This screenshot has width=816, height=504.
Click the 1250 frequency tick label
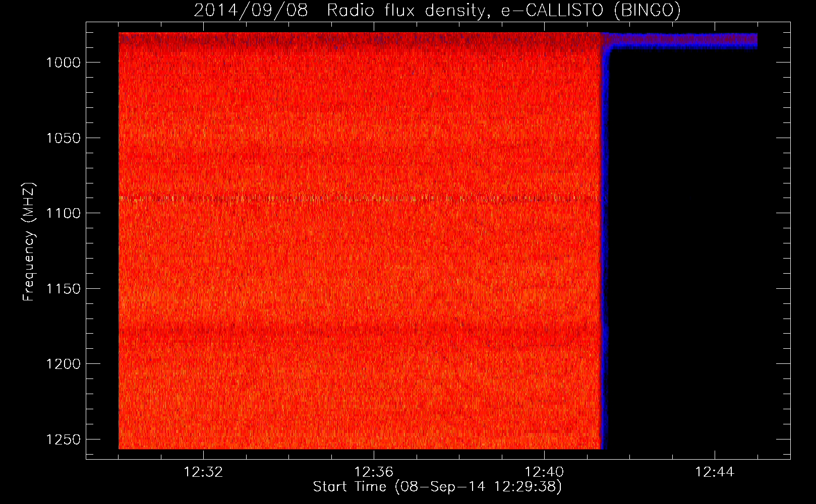tap(63, 439)
